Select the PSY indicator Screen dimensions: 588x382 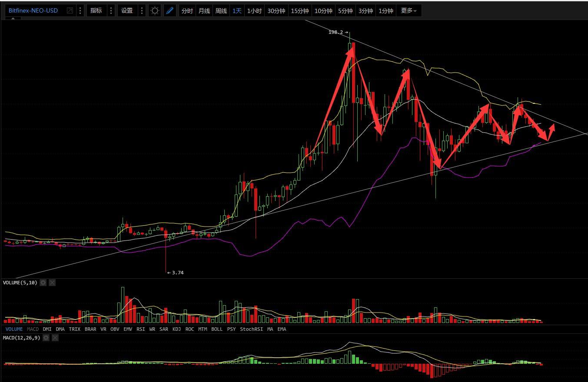pyautogui.click(x=231, y=329)
